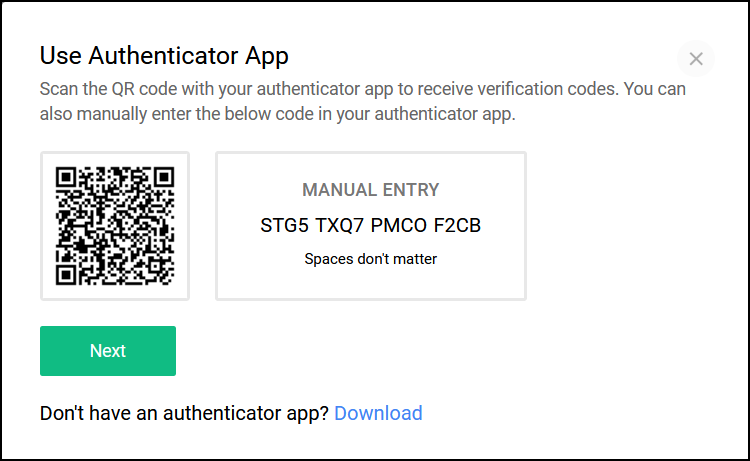This screenshot has height=461, width=750.
Task: Select the top-right finder square of QR code
Action: (x=164, y=177)
